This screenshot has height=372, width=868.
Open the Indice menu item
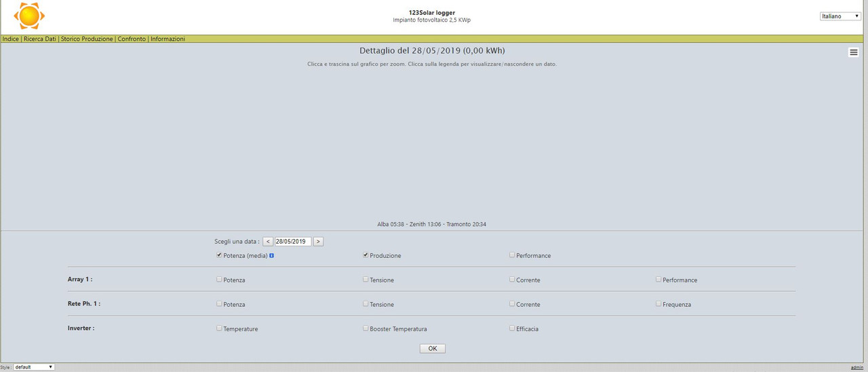pos(11,39)
